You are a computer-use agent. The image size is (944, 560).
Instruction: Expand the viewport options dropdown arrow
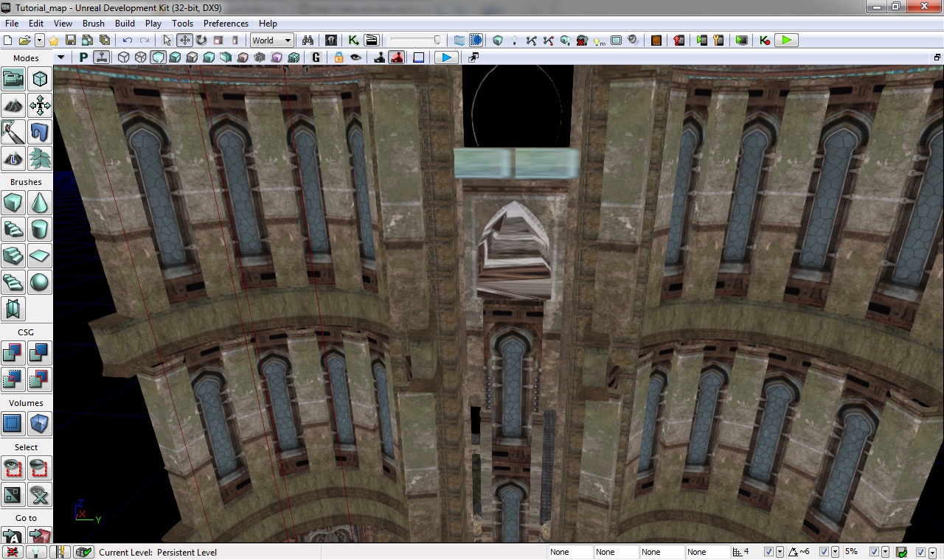pos(59,57)
